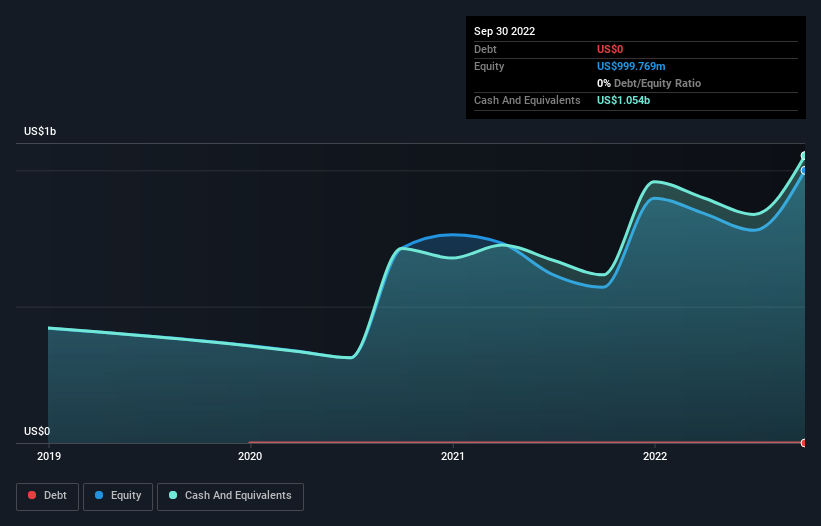Click the US$0 y-axis label
This screenshot has height=526, width=821.
37,431
